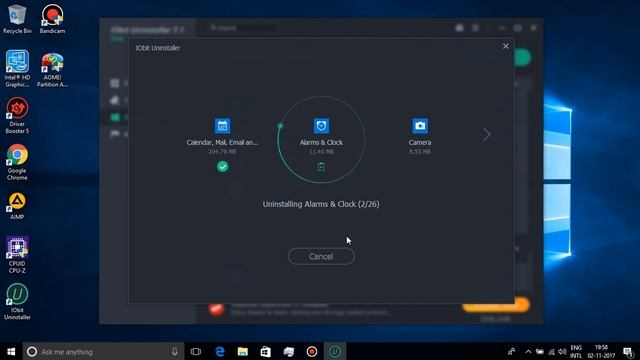Viewport: 640px width, 360px height.
Task: Open AIMP desktop shortcut
Action: click(x=17, y=206)
